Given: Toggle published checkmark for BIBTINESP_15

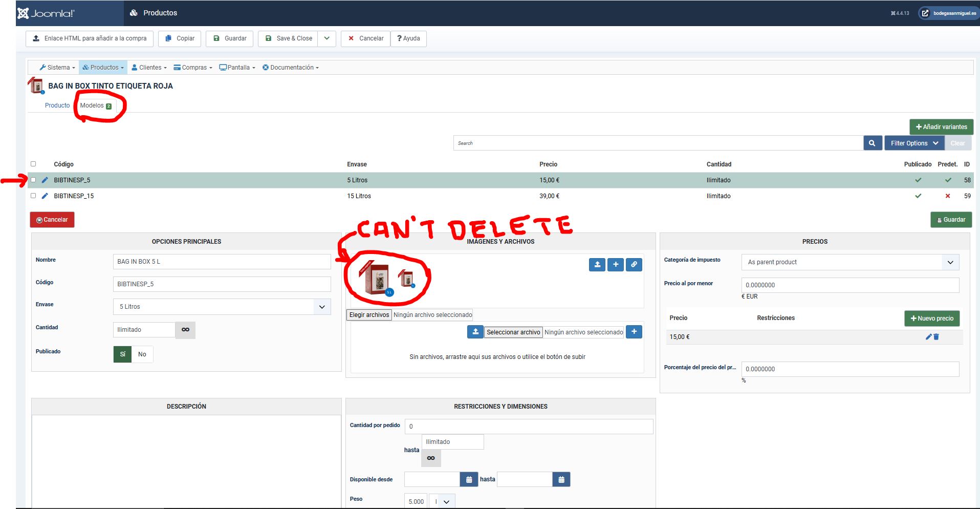Looking at the screenshot, I should [918, 196].
